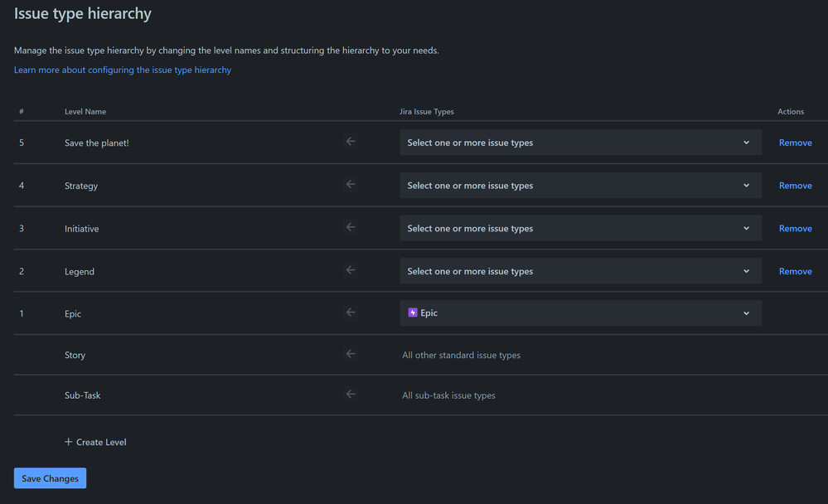
Task: Click Save Changes button
Action: click(x=50, y=478)
